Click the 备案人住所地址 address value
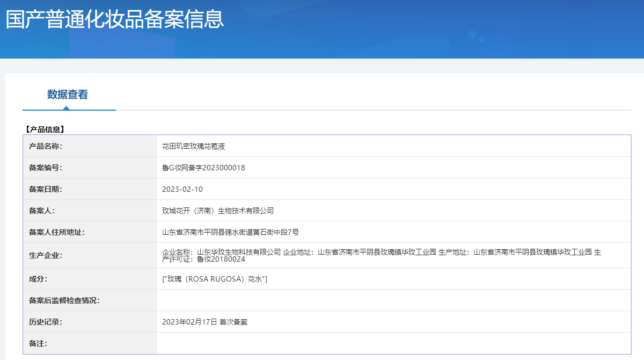This screenshot has width=644, height=360. click(x=230, y=232)
